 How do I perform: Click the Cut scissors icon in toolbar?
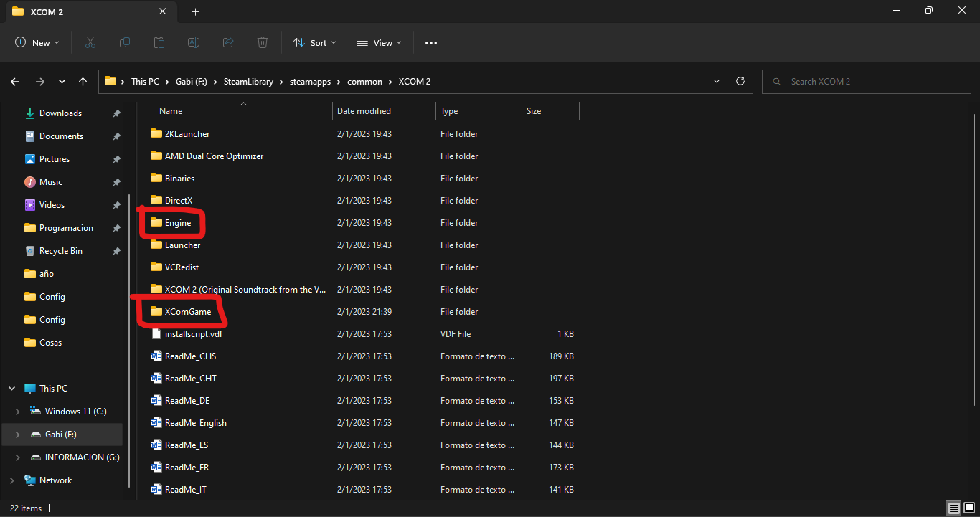pyautogui.click(x=90, y=43)
